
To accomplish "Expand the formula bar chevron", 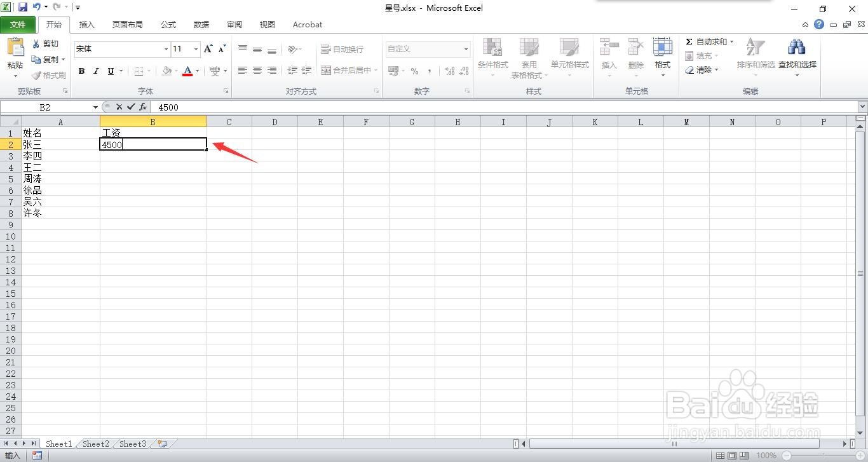I will tap(862, 107).
